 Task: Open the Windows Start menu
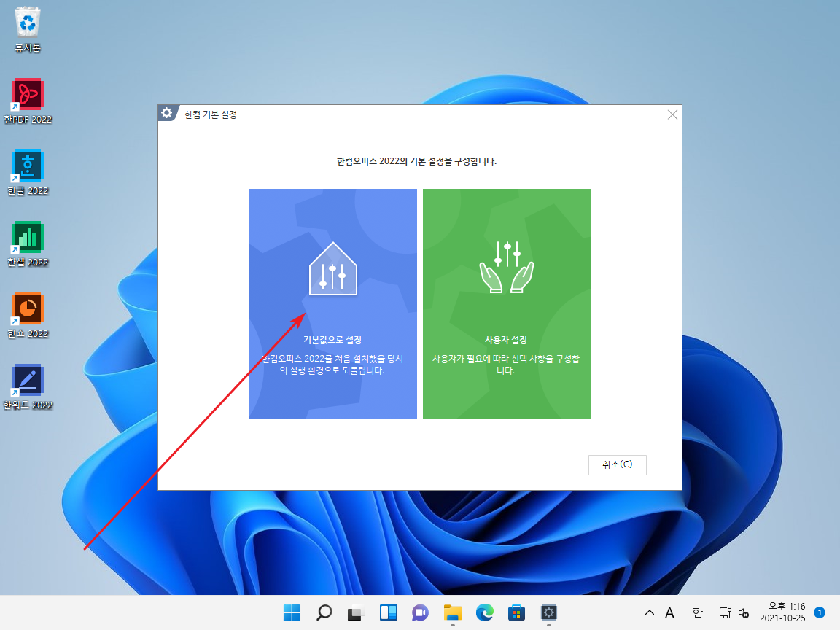tap(292, 612)
